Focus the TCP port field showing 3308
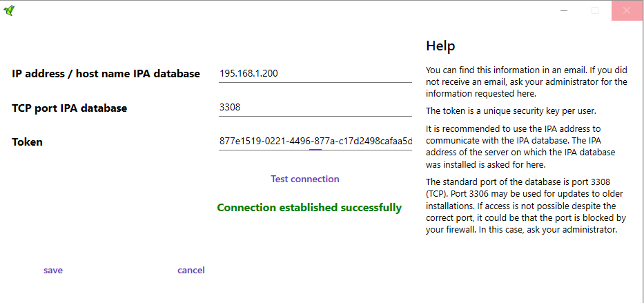644x303 pixels. click(315, 108)
